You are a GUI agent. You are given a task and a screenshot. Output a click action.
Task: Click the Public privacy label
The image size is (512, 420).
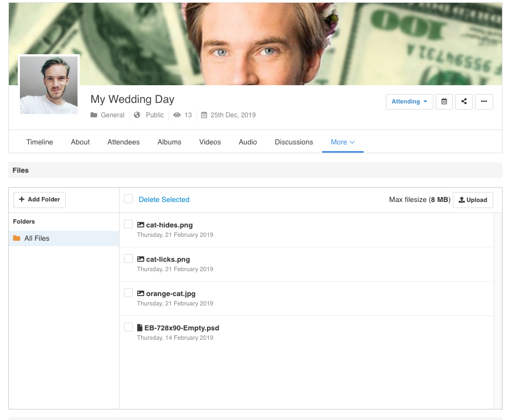click(154, 115)
